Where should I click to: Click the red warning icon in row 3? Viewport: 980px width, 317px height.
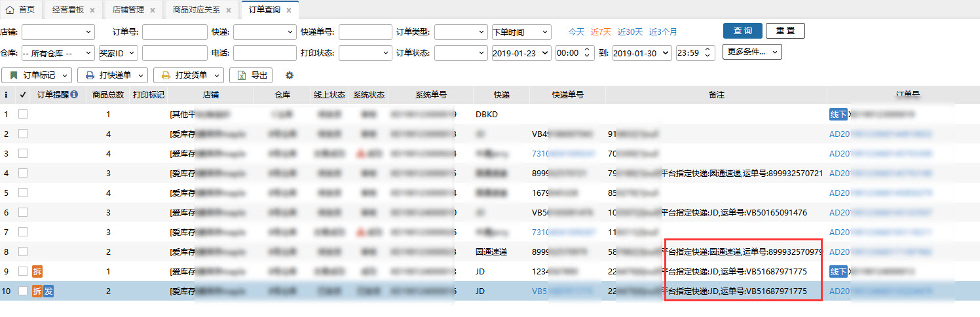[360, 153]
